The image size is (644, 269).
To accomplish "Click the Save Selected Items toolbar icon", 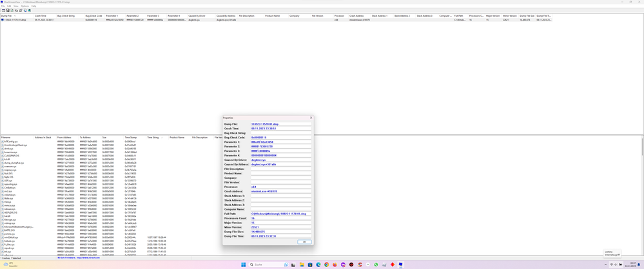I will coord(8,10).
